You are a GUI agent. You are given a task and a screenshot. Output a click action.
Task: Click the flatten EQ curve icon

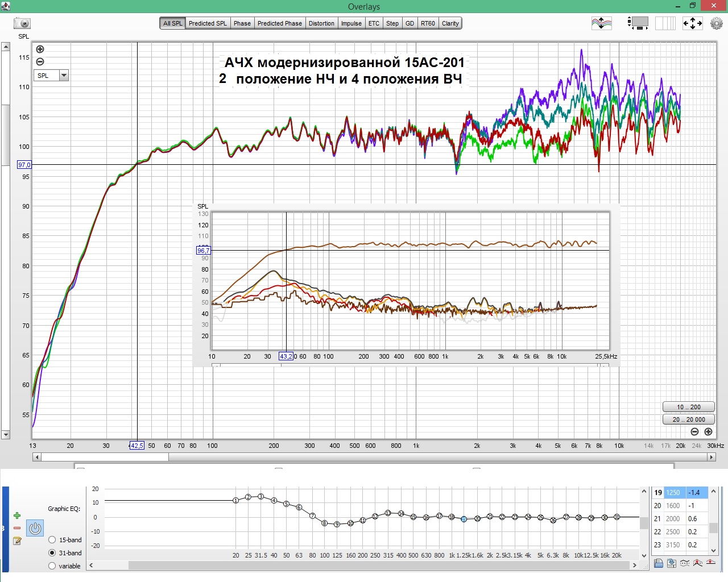coord(684,563)
